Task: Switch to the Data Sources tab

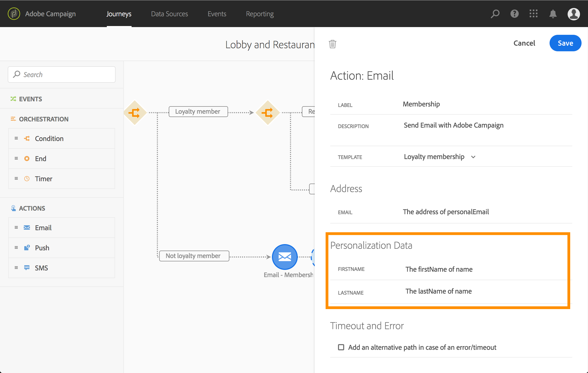Action: [x=170, y=14]
